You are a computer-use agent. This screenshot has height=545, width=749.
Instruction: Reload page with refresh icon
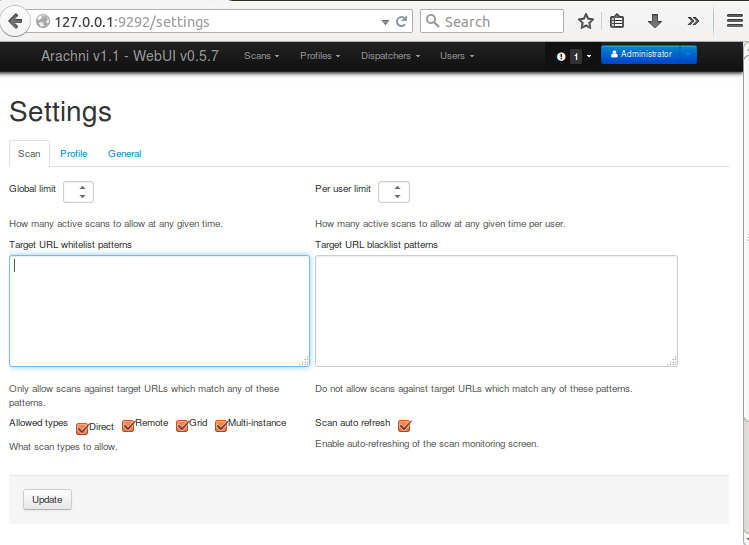pyautogui.click(x=402, y=21)
